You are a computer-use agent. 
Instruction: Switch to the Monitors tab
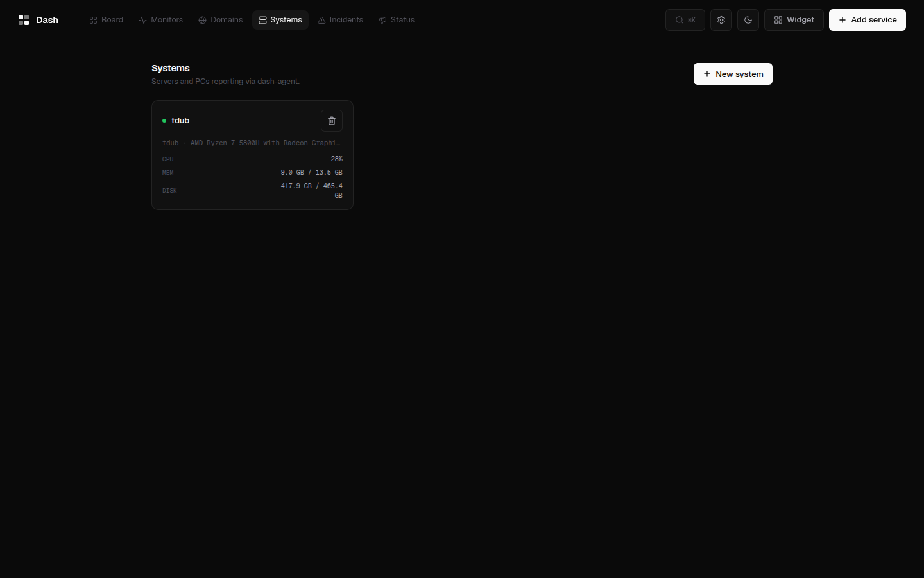click(x=161, y=20)
